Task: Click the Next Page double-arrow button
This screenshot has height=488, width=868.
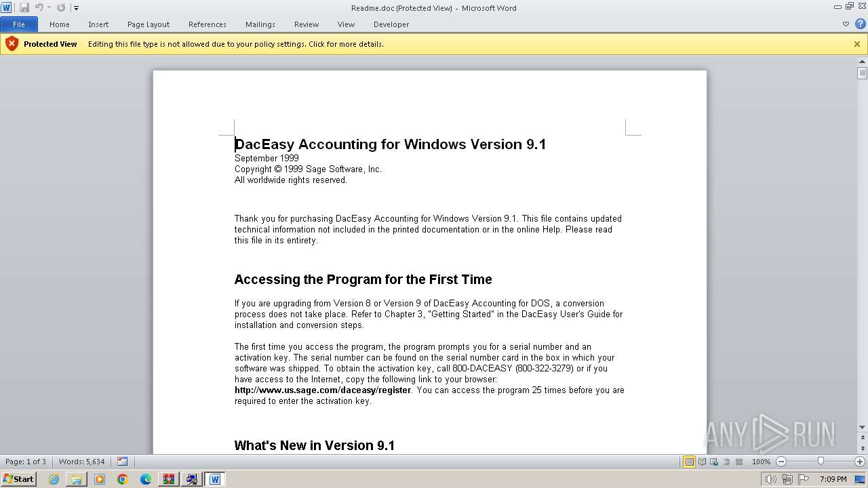Action: click(862, 449)
